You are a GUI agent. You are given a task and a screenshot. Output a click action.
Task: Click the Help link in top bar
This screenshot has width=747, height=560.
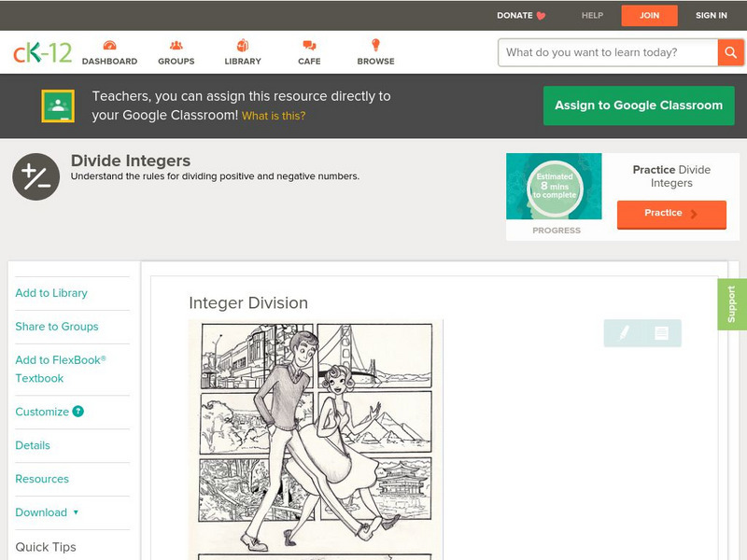[592, 15]
